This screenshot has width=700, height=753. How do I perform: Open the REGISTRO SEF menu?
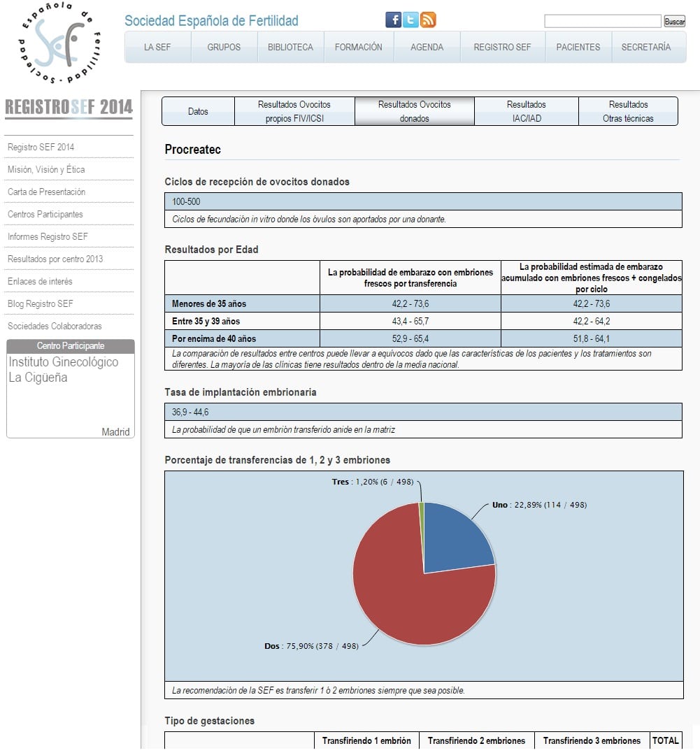(x=503, y=47)
